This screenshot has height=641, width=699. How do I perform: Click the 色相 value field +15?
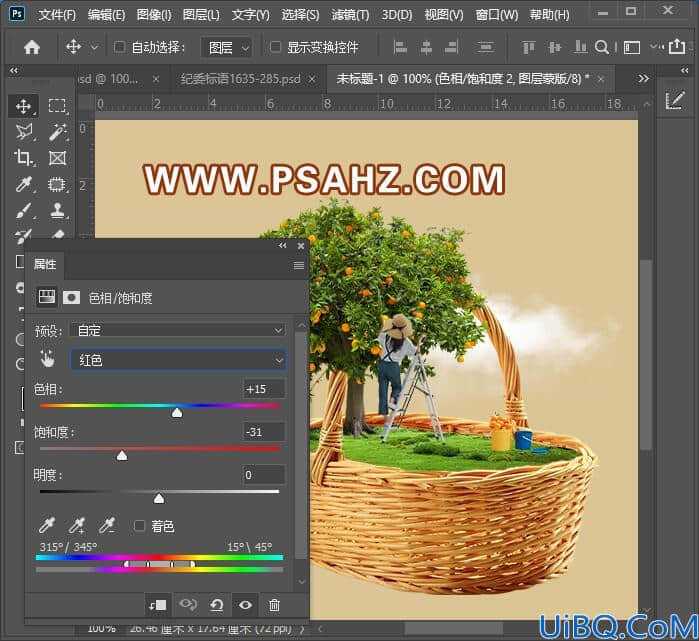tap(263, 389)
